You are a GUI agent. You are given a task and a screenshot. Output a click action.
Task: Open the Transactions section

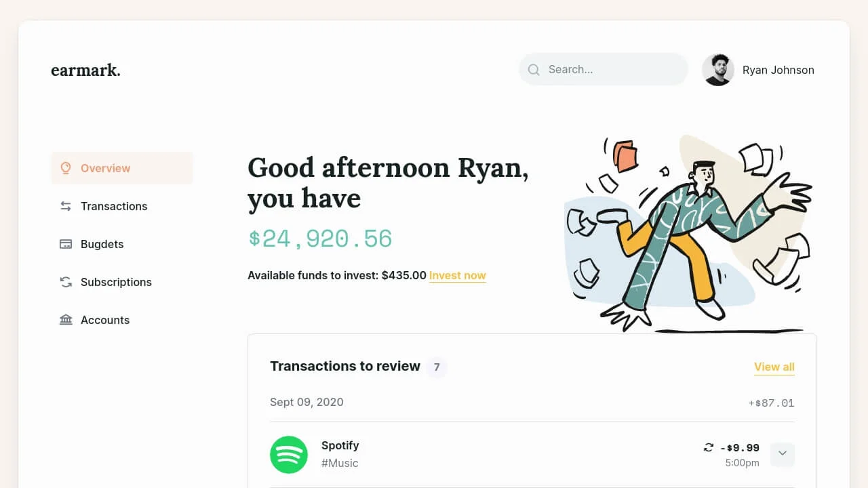tap(114, 206)
